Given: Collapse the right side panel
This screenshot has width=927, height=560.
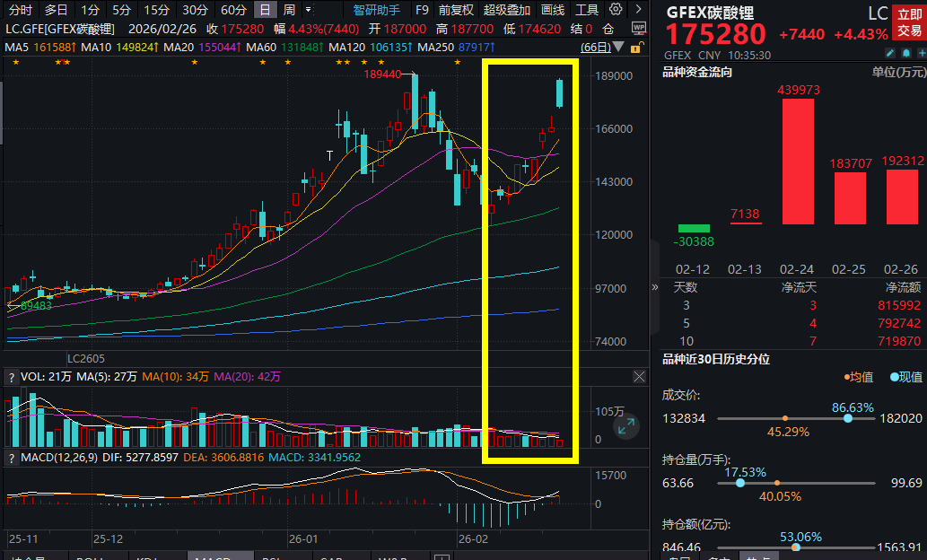Looking at the screenshot, I should [x=654, y=287].
